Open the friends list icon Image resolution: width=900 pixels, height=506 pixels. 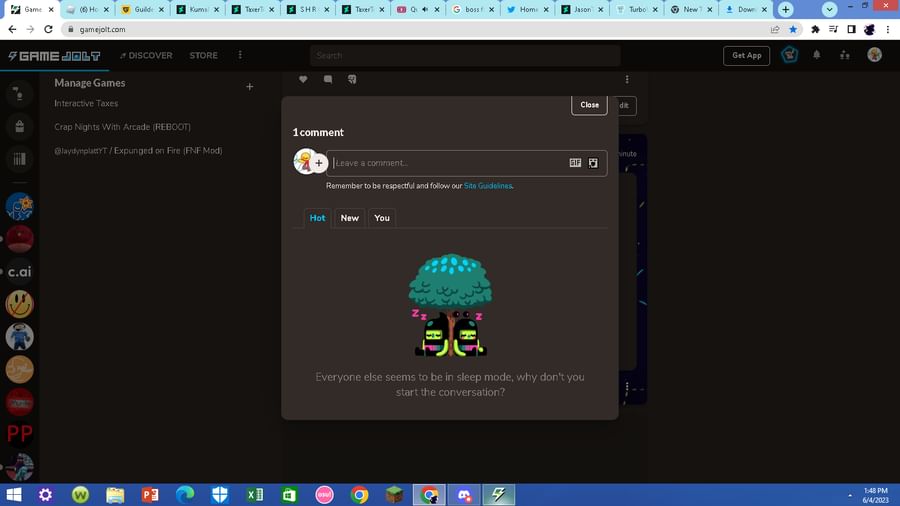(845, 56)
